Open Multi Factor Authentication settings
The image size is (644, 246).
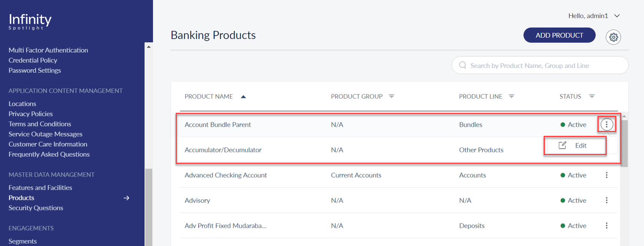click(x=48, y=50)
